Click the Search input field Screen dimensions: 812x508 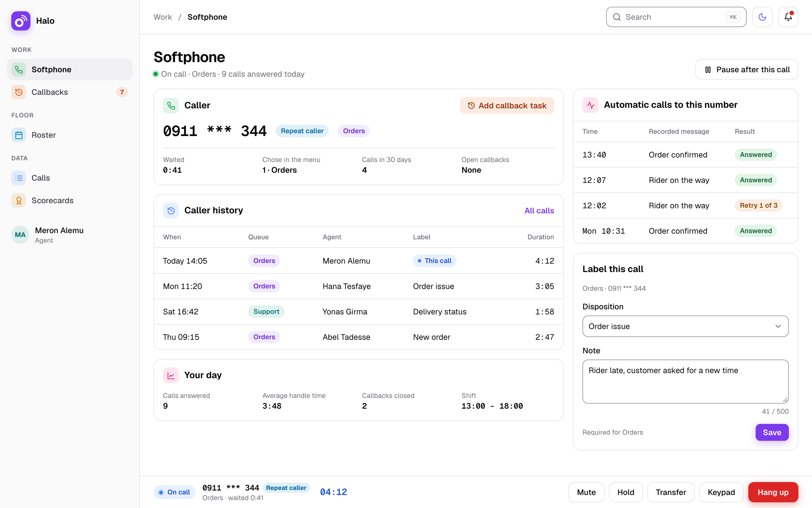tap(676, 17)
